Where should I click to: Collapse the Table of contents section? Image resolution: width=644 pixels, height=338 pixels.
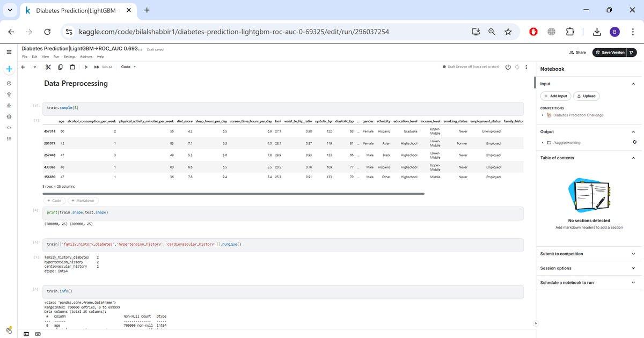pos(633,158)
